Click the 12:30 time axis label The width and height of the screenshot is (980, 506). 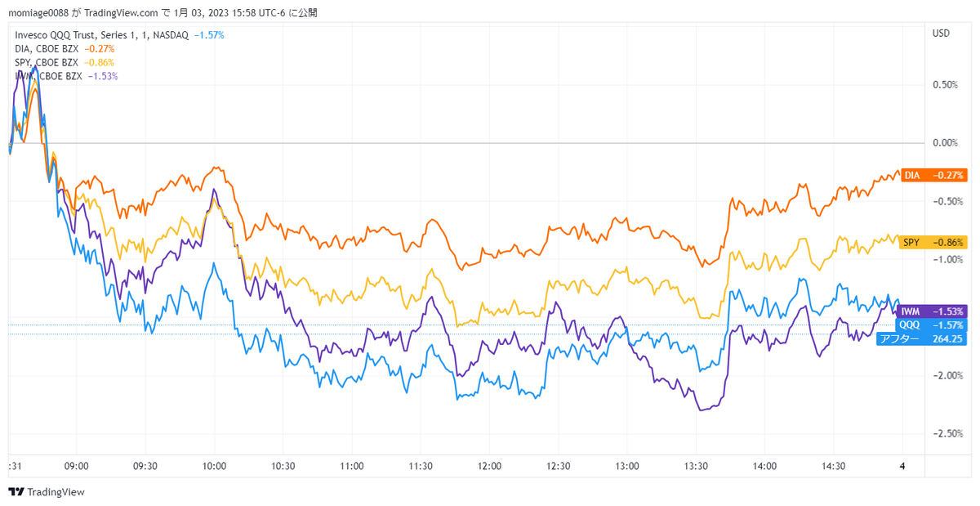tap(558, 466)
